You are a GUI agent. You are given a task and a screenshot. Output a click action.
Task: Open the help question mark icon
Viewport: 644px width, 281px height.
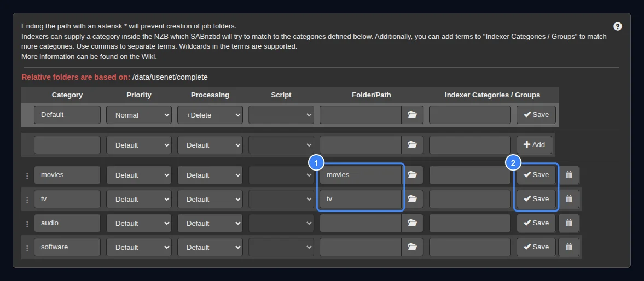click(x=617, y=26)
